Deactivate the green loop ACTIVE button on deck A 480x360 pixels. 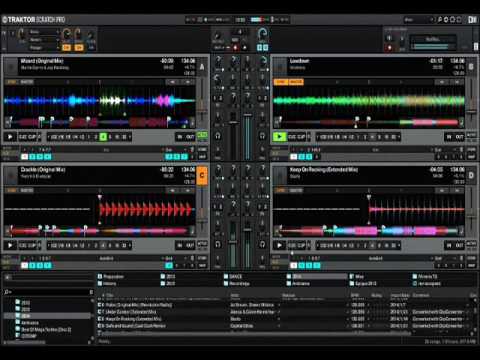pos(202,135)
